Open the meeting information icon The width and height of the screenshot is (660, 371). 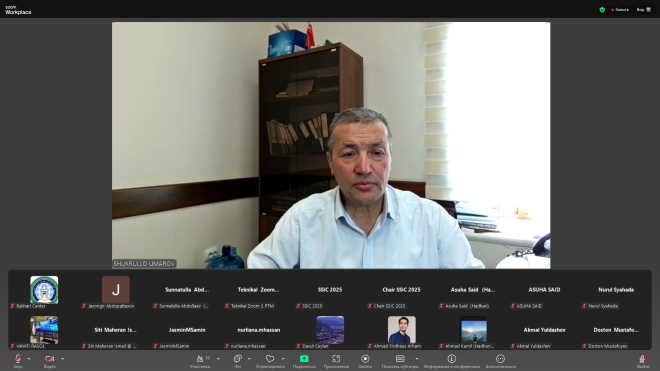tap(452, 359)
